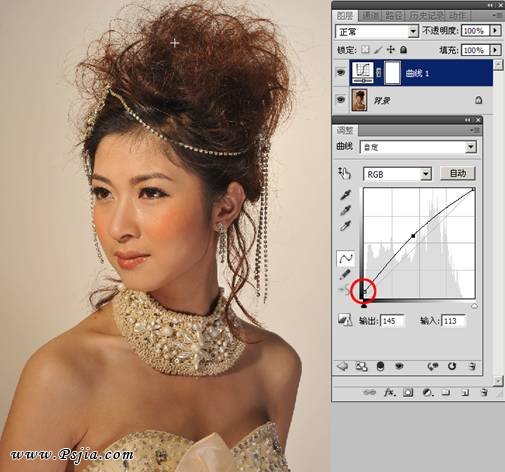Screen dimensions: 505x472
Task: Pick the gray point eyedropper
Action: (x=345, y=210)
